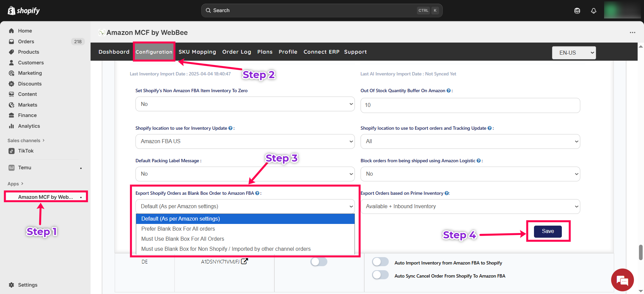Open the EN-US language dropdown
The height and width of the screenshot is (294, 644).
(x=574, y=53)
